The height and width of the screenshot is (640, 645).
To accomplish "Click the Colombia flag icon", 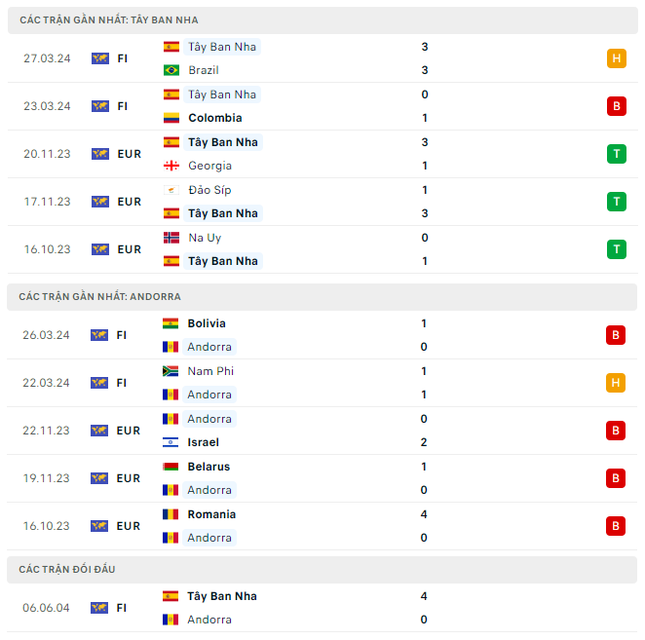I will point(171,118).
